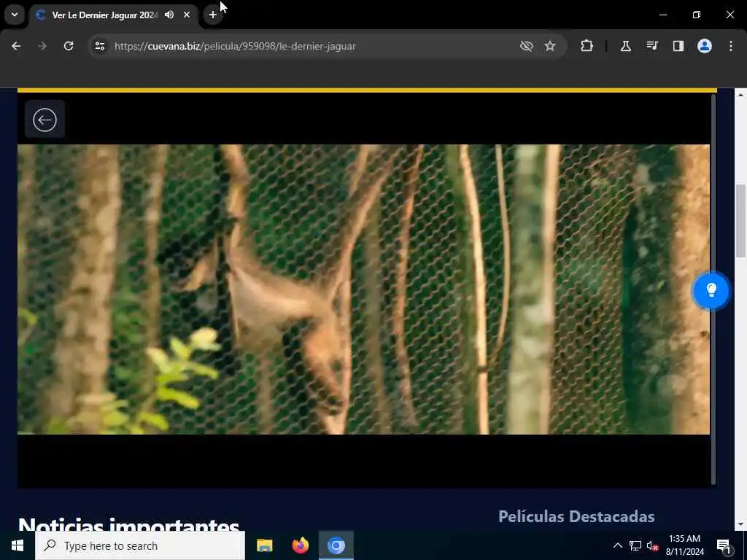
Task: Bookmark this page with star icon
Action: (x=550, y=46)
